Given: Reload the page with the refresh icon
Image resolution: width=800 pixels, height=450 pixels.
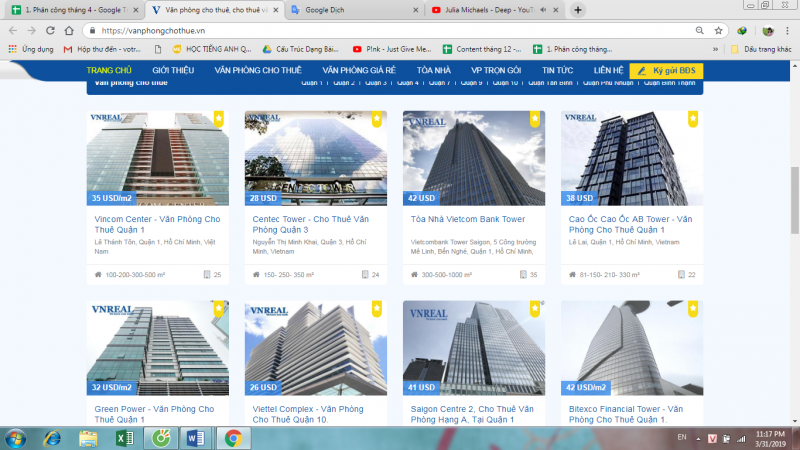Looking at the screenshot, I should [x=50, y=31].
